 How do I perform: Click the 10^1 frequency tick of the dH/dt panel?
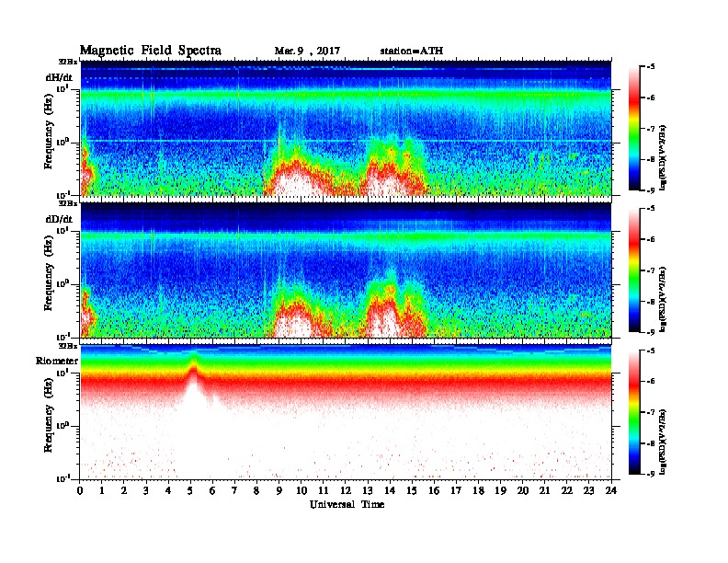[x=63, y=88]
